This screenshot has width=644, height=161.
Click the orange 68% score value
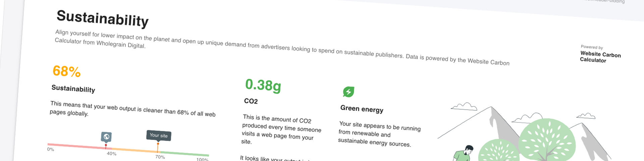click(67, 71)
